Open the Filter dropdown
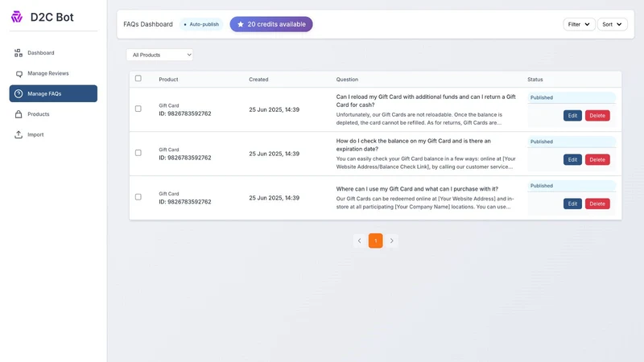Viewport: 644px width, 362px height. [x=579, y=24]
